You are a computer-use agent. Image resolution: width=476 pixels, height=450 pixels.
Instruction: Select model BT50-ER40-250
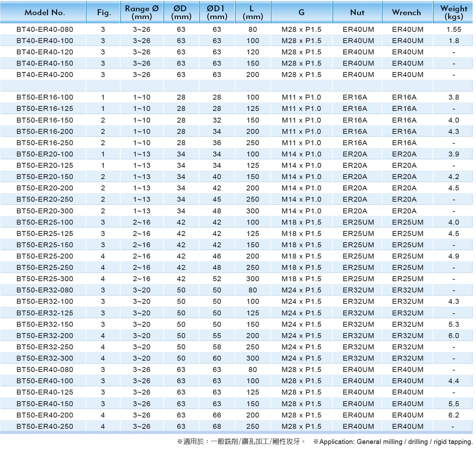(x=45, y=426)
